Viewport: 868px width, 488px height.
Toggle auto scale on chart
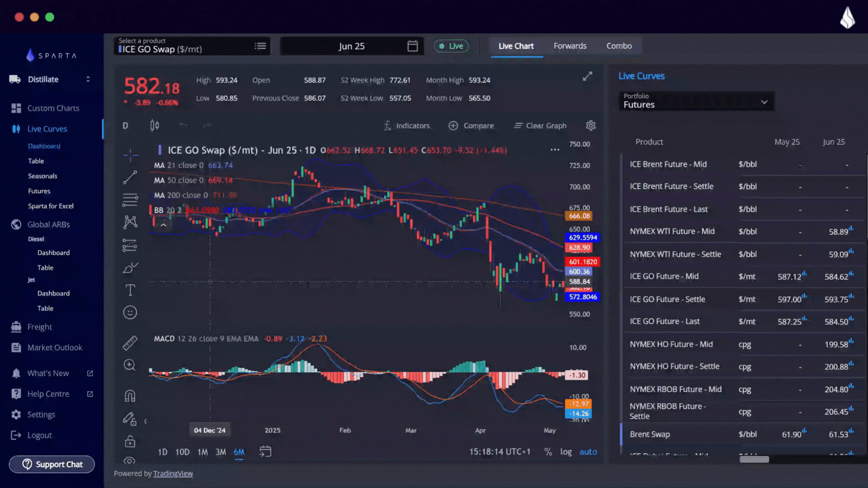[x=588, y=452]
